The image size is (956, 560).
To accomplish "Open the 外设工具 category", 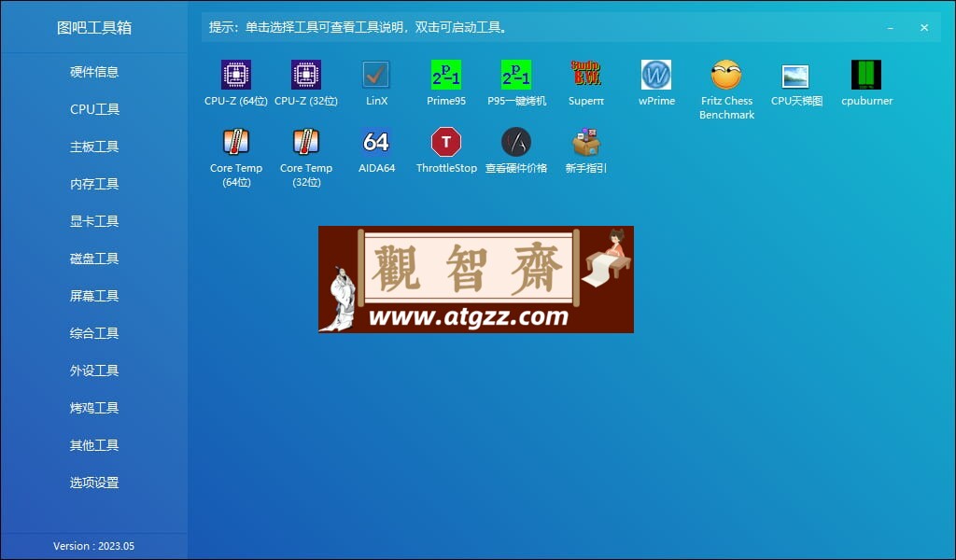I will tap(94, 371).
